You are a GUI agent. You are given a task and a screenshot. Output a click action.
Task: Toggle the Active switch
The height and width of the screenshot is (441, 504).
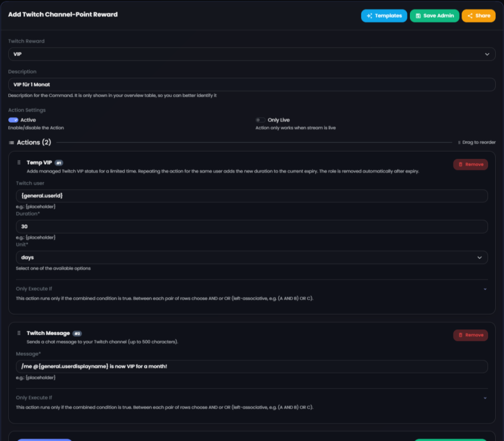tap(13, 120)
